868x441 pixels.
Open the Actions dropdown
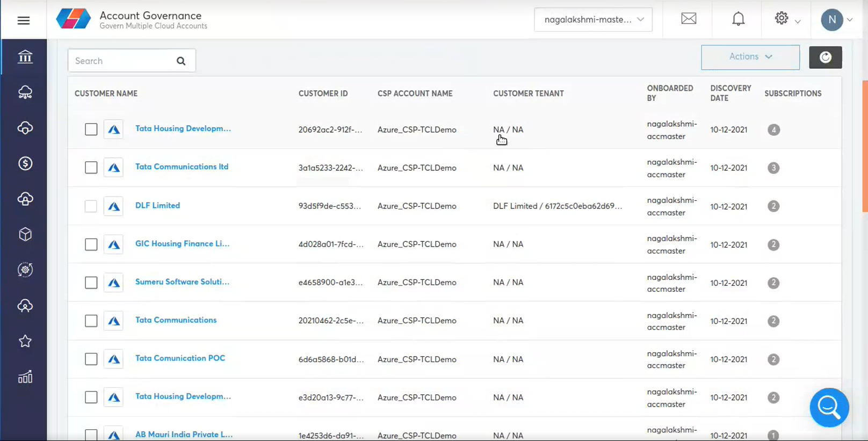750,57
